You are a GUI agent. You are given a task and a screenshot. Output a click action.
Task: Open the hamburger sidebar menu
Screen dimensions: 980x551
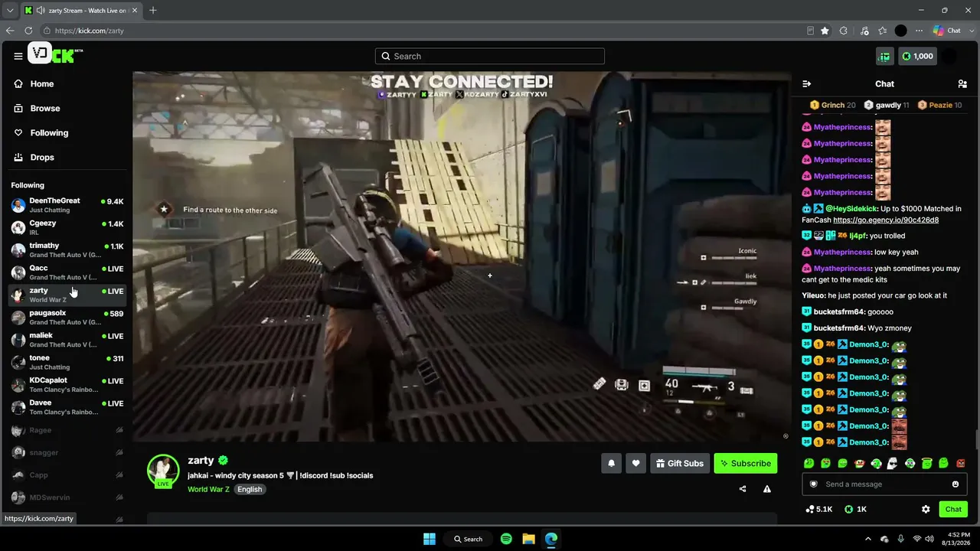point(18,56)
